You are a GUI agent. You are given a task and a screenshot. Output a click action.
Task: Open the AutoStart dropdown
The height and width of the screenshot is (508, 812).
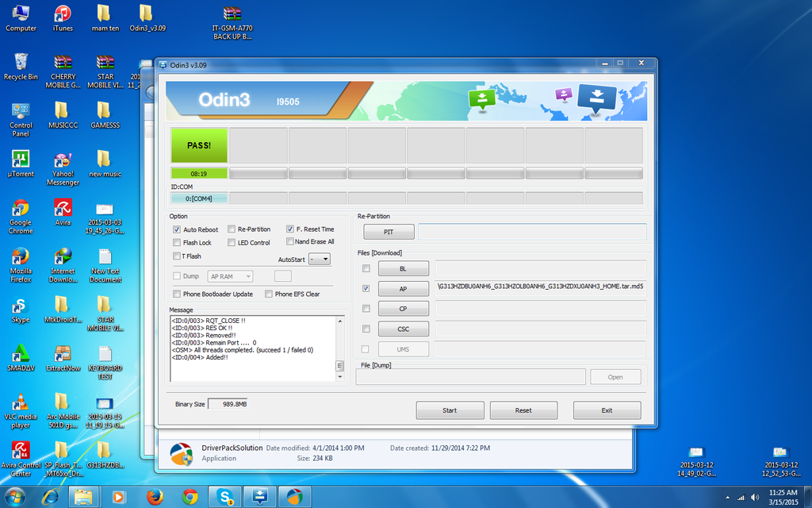(320, 258)
